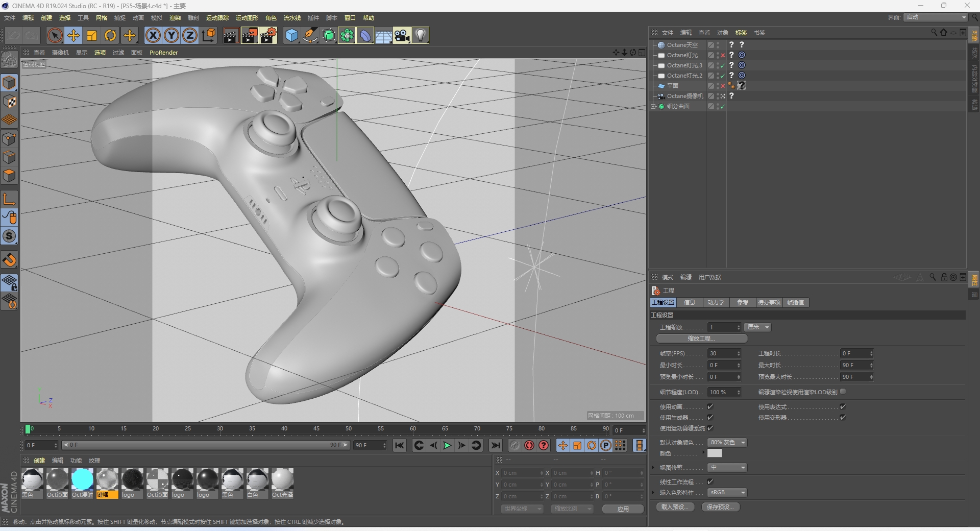Click the Camera object icon in toolbar

pos(402,35)
